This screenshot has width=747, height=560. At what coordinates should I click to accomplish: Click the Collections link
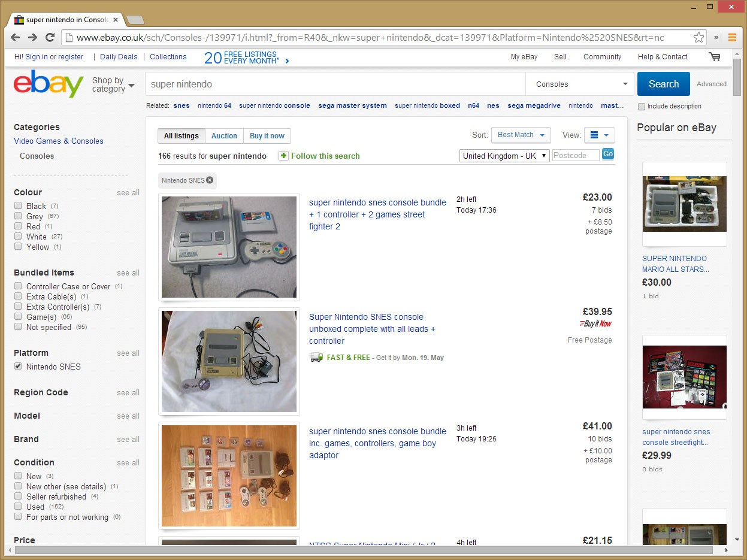pos(168,57)
